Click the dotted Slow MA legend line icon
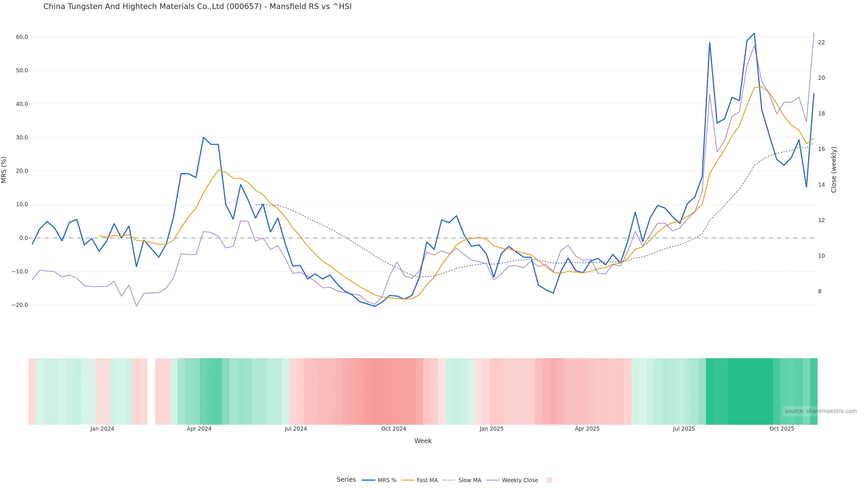The height and width of the screenshot is (488, 868). pyautogui.click(x=449, y=480)
